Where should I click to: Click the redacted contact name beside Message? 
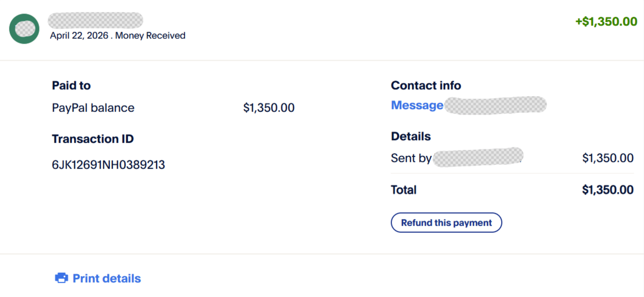[495, 105]
